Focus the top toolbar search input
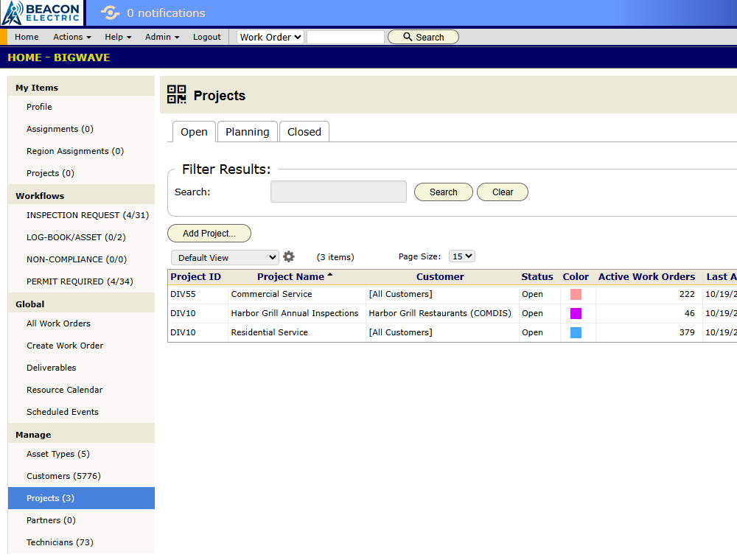Screen dimensions: 737x560 (346, 37)
